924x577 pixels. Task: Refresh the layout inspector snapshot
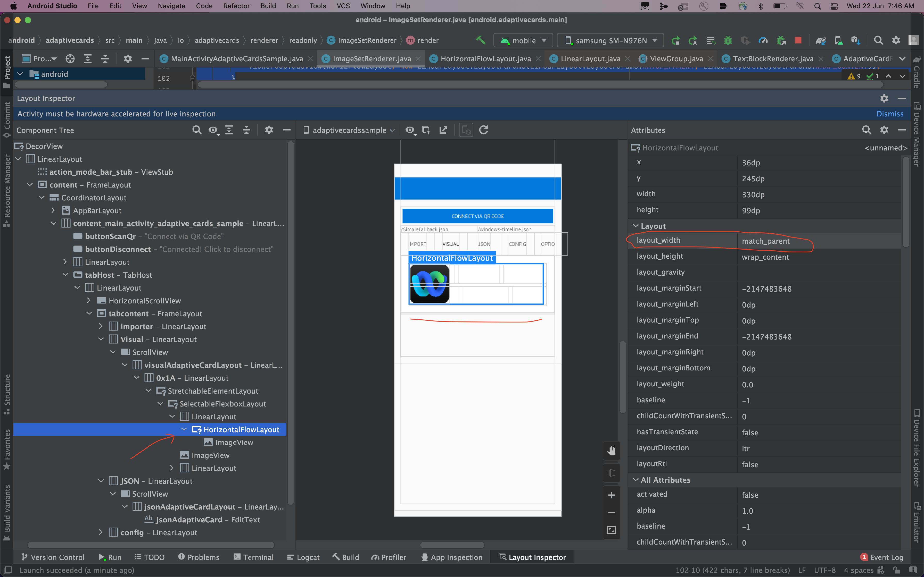[483, 130]
